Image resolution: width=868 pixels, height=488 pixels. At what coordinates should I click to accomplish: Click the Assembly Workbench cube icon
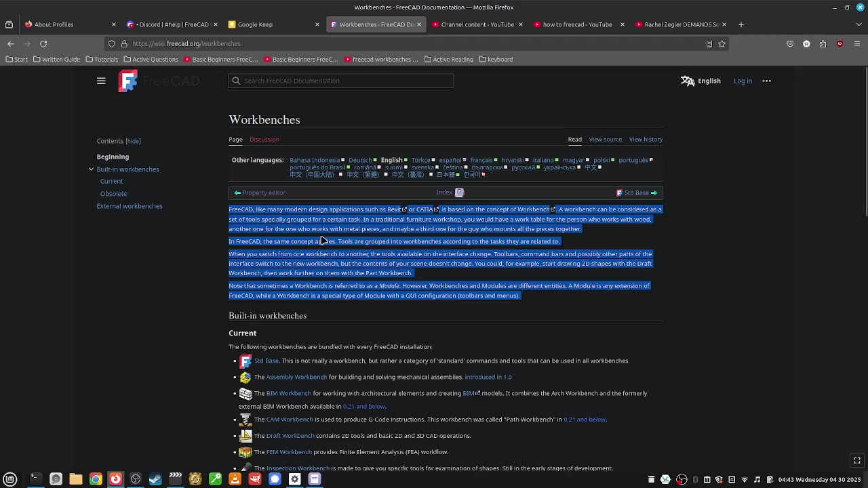(x=245, y=378)
